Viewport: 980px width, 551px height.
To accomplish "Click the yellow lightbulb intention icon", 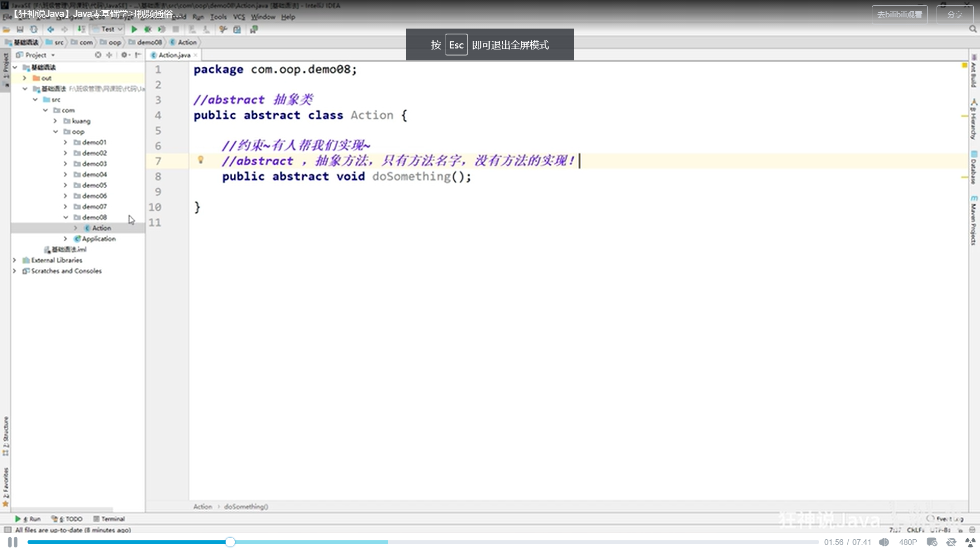I will (201, 160).
